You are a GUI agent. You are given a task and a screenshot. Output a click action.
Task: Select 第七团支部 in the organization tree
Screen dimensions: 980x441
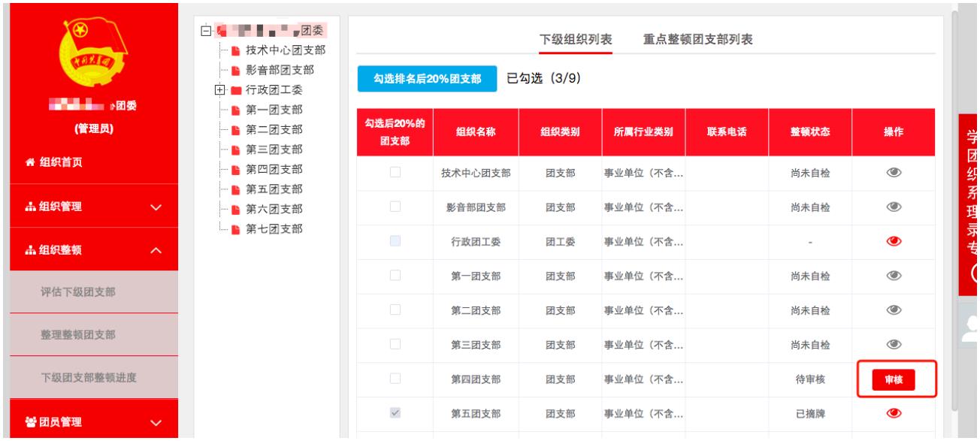tap(274, 228)
